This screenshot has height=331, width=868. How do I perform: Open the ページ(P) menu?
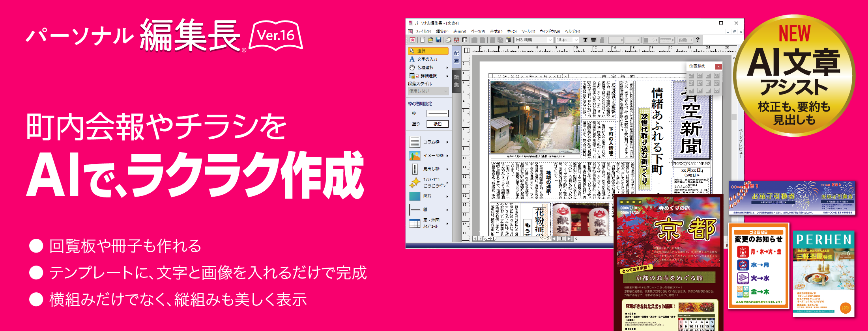(x=478, y=32)
